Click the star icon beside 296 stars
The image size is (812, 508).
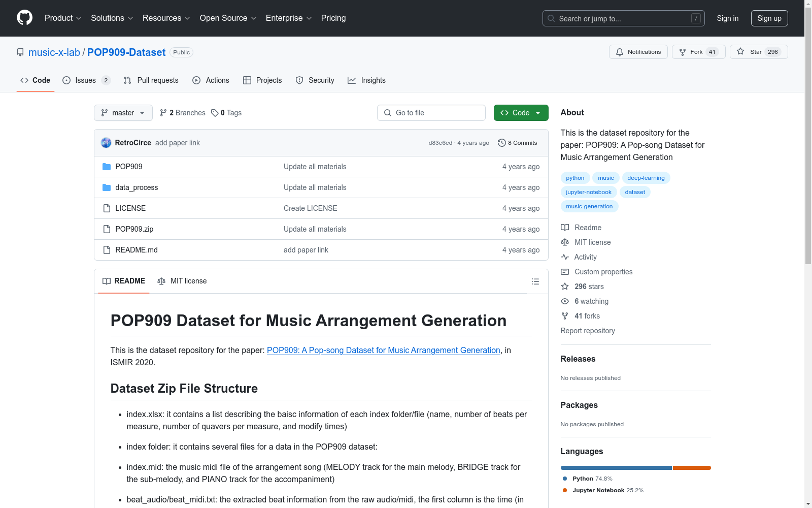pyautogui.click(x=565, y=287)
